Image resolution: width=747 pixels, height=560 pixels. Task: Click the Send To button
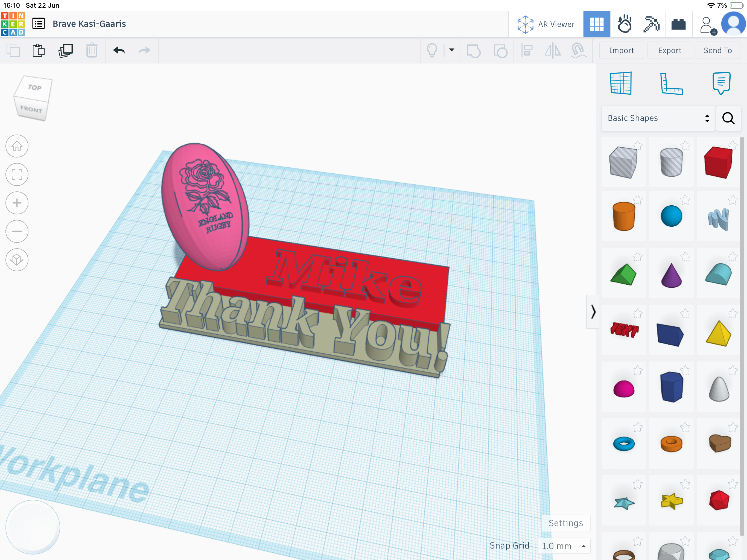(x=718, y=51)
